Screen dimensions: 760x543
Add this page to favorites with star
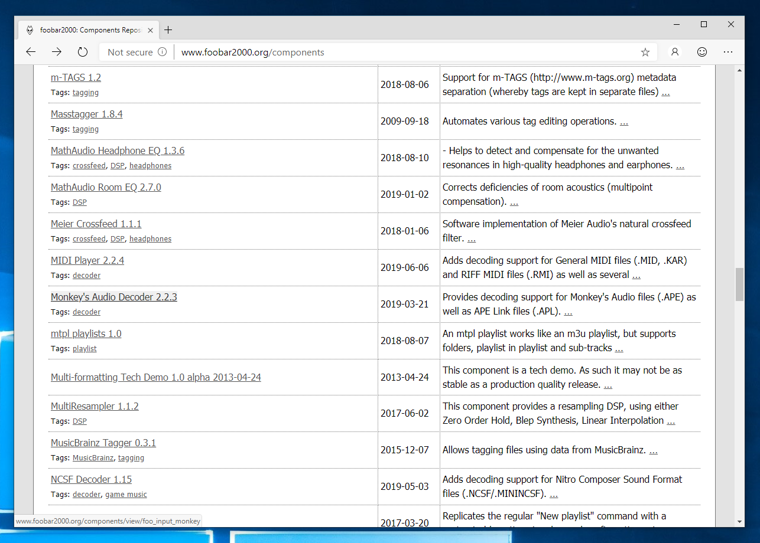pyautogui.click(x=645, y=52)
